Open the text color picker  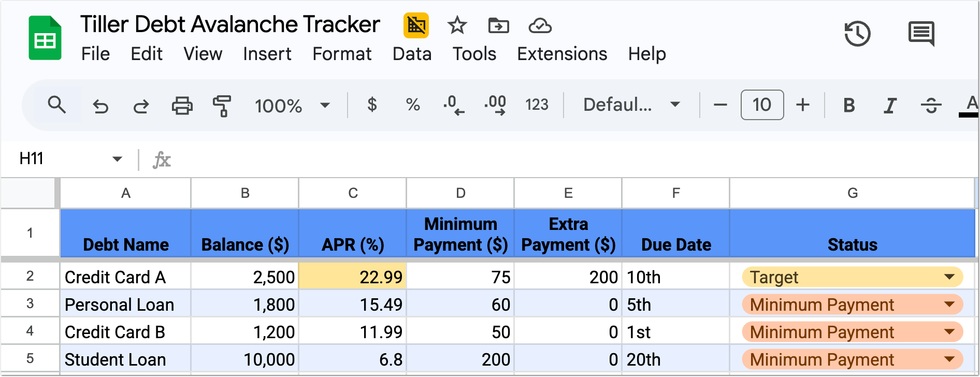[x=970, y=106]
